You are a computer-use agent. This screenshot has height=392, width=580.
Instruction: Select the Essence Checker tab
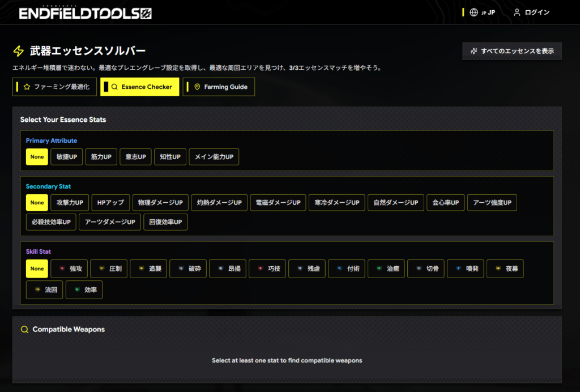click(x=140, y=87)
